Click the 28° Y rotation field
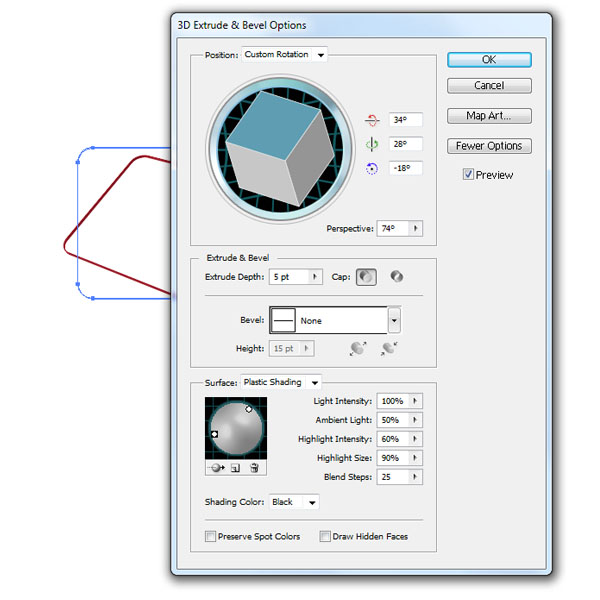The image size is (600, 600). pos(406,144)
